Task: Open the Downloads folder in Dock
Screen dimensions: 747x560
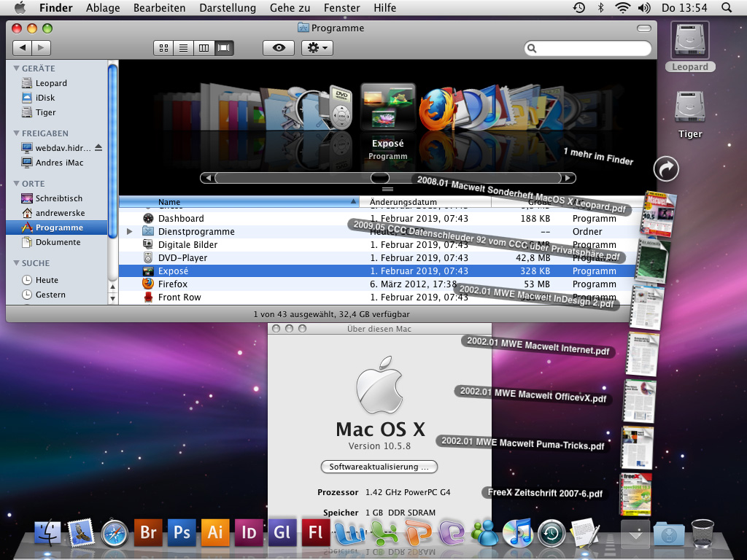Action: point(669,534)
